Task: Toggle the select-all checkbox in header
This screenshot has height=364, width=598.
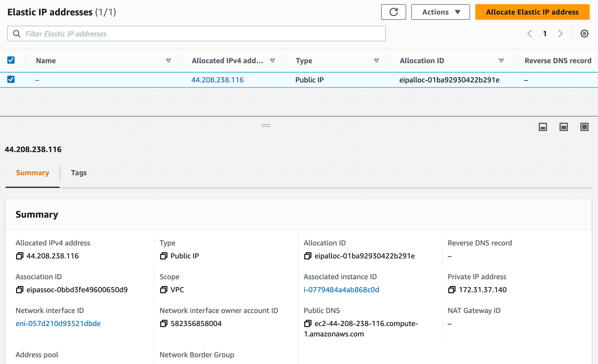Action: [x=11, y=60]
